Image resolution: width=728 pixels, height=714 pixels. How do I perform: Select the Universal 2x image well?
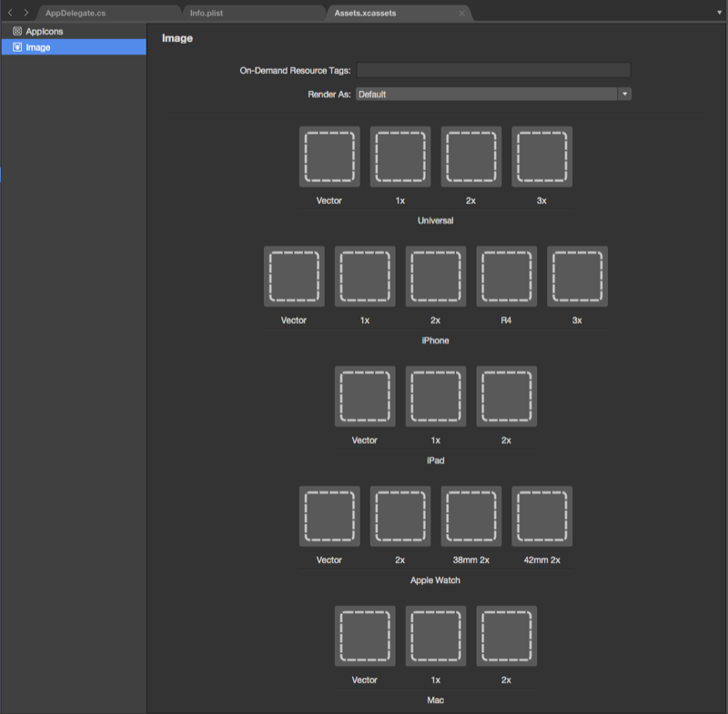tap(470, 156)
